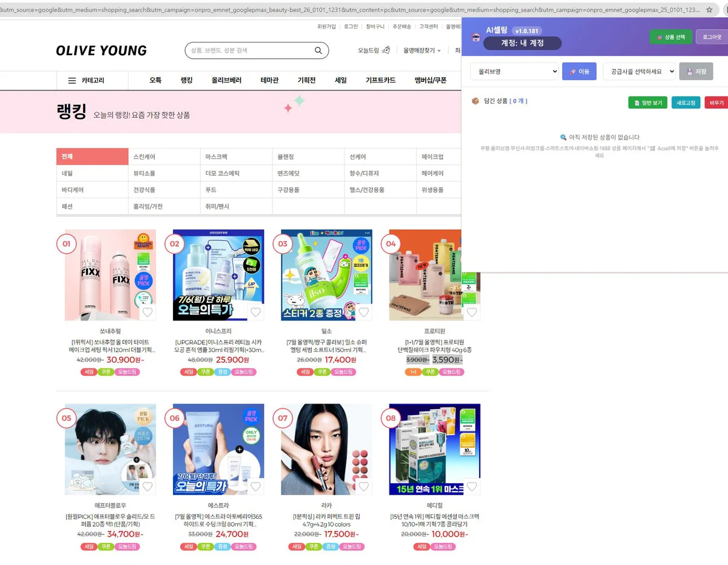
Task: Click the 회원가입 link
Action: tap(326, 27)
